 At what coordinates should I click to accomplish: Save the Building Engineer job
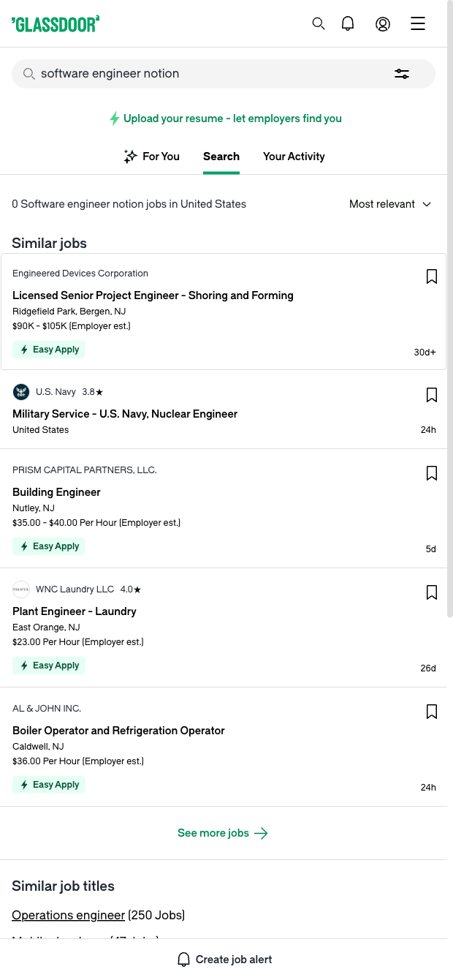pos(432,473)
